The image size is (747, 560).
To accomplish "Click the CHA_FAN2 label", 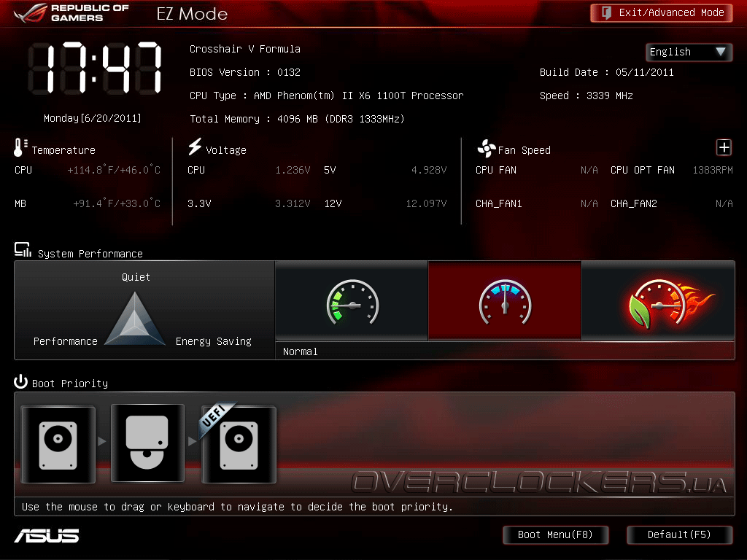I will 634,204.
